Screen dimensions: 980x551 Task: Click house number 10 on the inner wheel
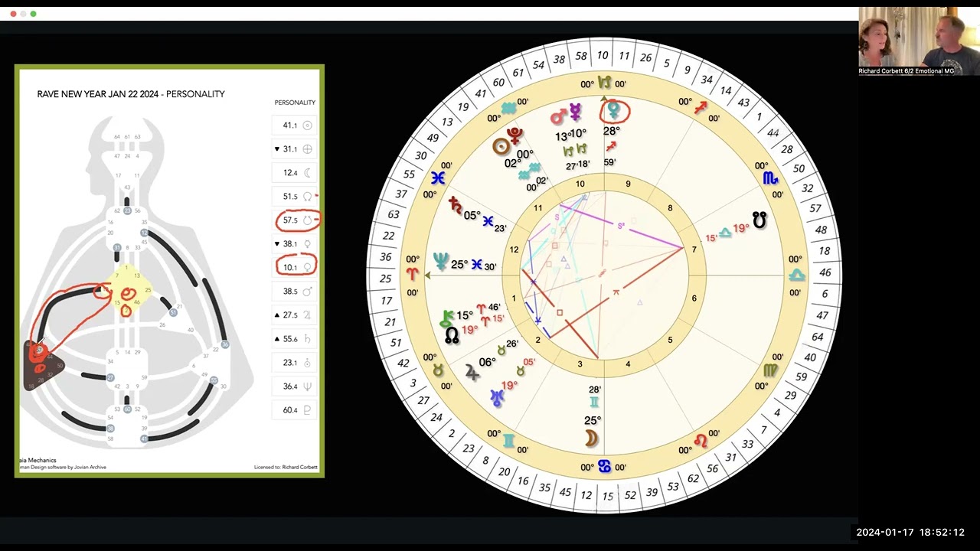coord(580,184)
